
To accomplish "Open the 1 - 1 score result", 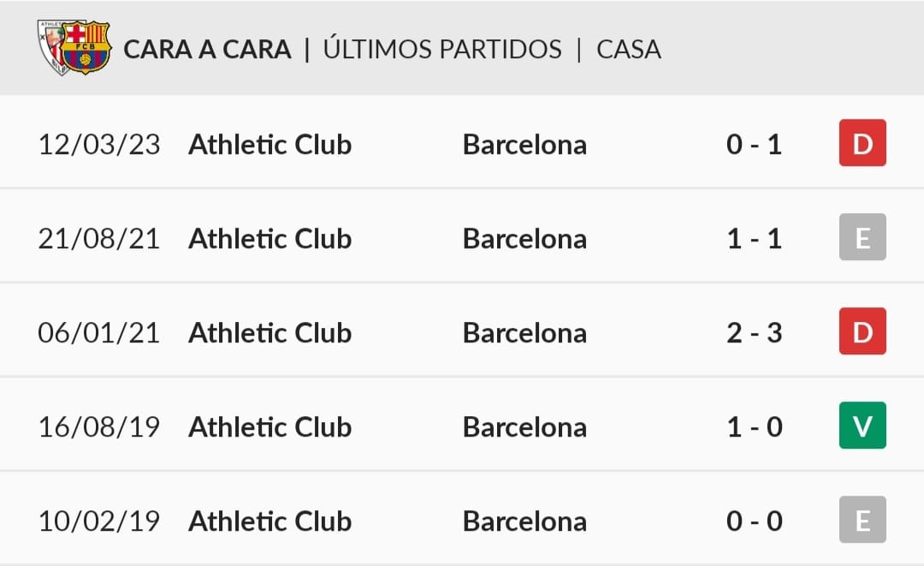I will click(x=755, y=239).
